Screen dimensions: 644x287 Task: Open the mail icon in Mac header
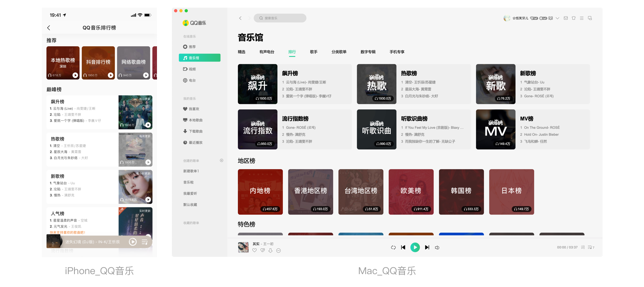(566, 18)
